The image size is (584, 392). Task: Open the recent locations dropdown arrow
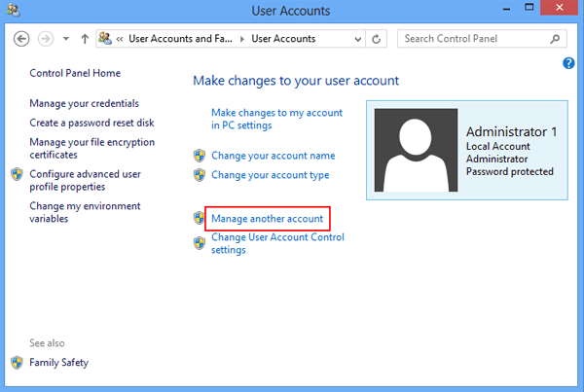point(66,39)
